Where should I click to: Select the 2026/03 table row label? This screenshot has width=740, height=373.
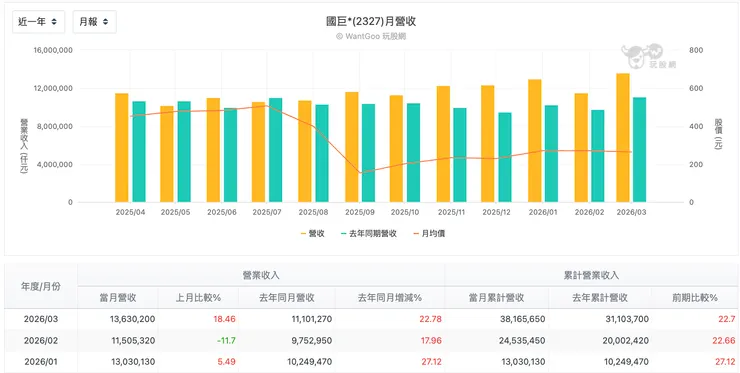[x=41, y=319]
